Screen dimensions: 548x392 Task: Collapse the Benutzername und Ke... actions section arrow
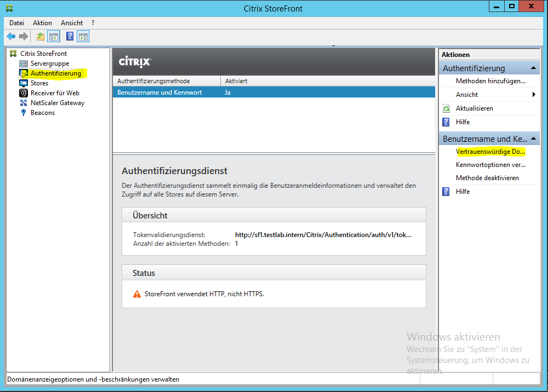click(x=533, y=139)
